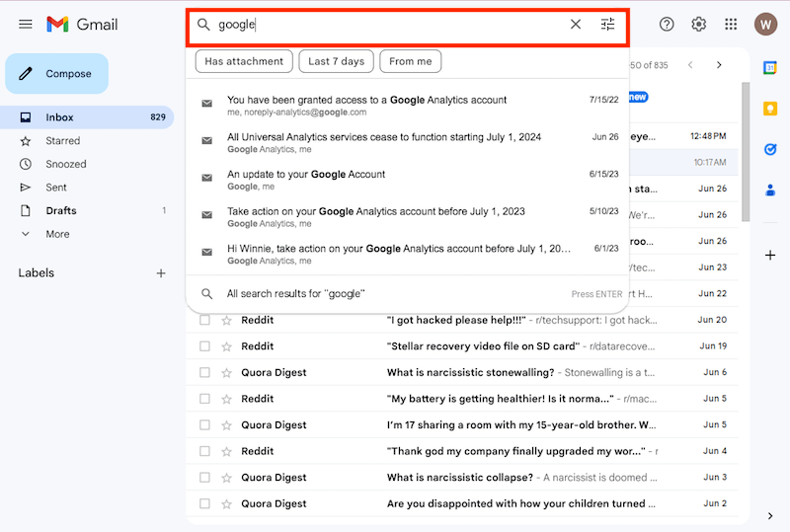
Task: Clear the search with the X icon
Action: click(576, 24)
